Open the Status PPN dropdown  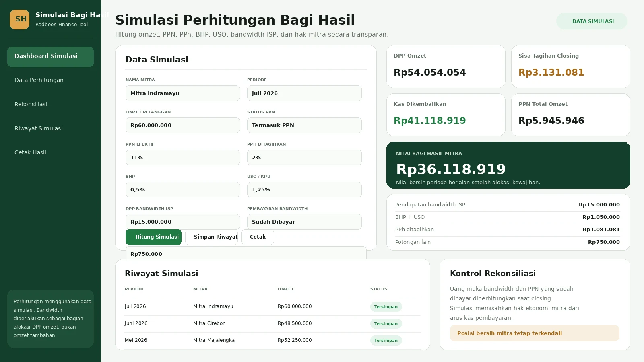(x=304, y=125)
